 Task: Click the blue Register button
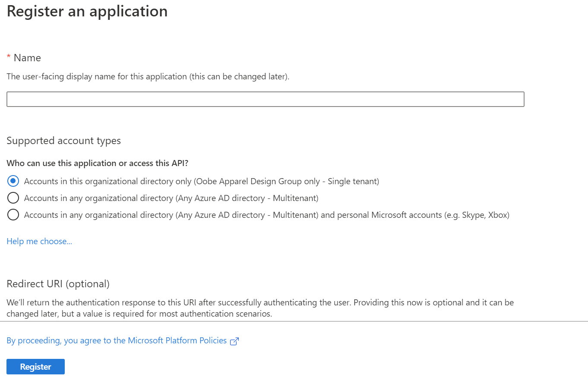[36, 367]
